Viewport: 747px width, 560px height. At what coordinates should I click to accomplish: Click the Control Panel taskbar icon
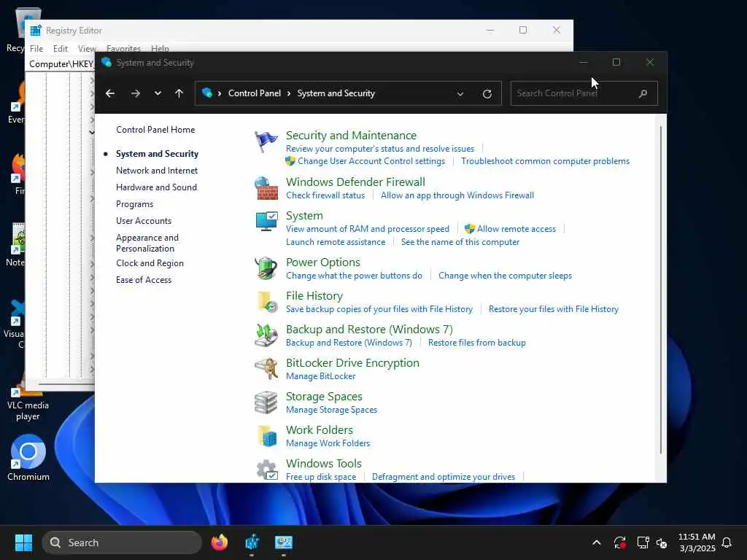coord(284,542)
